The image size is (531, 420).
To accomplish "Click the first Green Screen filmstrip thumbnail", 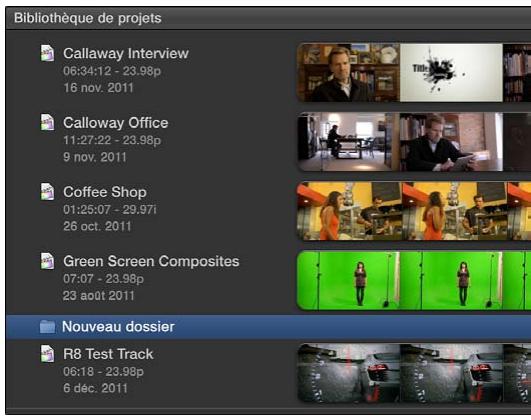I will pyautogui.click(x=348, y=280).
